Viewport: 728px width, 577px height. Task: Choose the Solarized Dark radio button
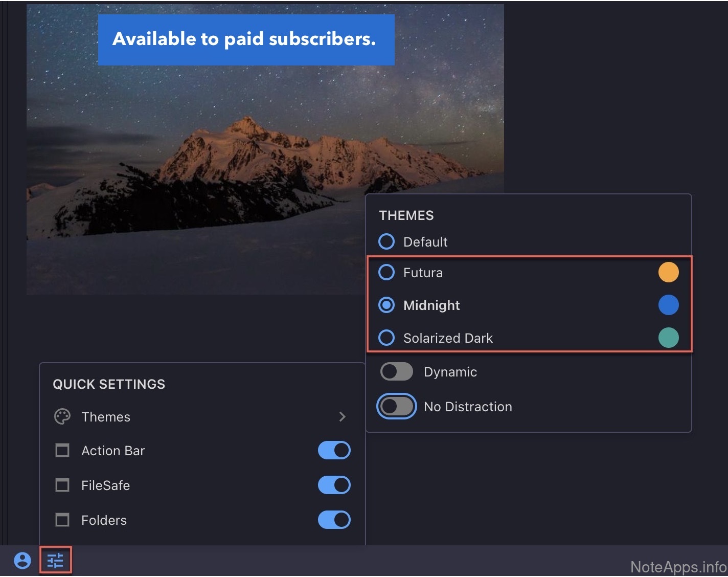click(386, 338)
